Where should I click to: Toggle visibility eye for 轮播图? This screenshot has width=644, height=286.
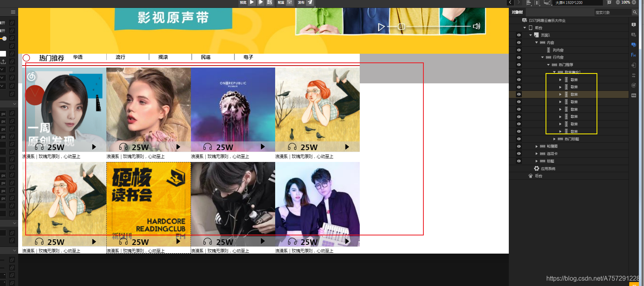click(x=519, y=146)
